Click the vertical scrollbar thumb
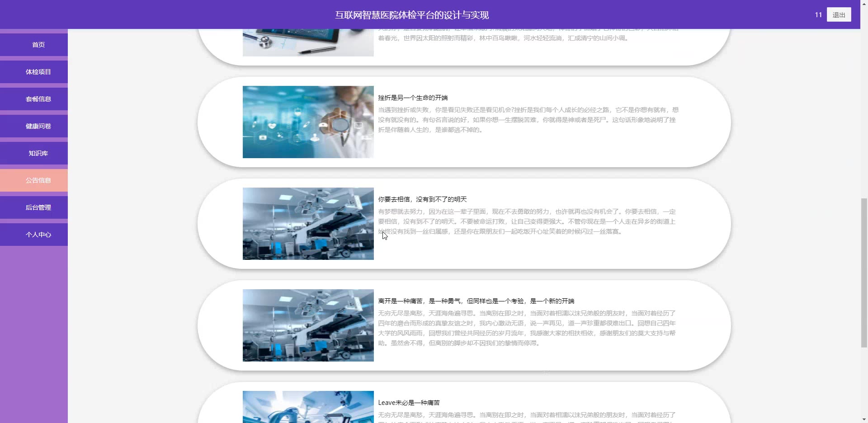Image resolution: width=868 pixels, height=423 pixels. coord(864,273)
